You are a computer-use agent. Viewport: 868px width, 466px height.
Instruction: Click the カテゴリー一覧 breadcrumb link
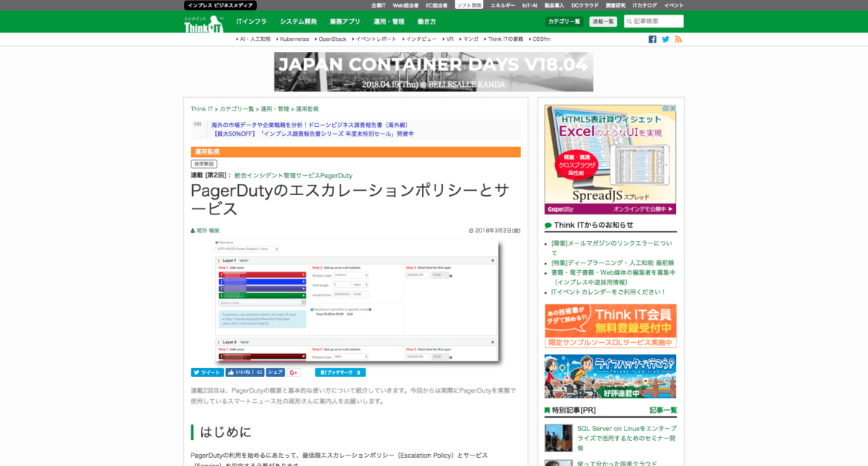click(x=237, y=109)
